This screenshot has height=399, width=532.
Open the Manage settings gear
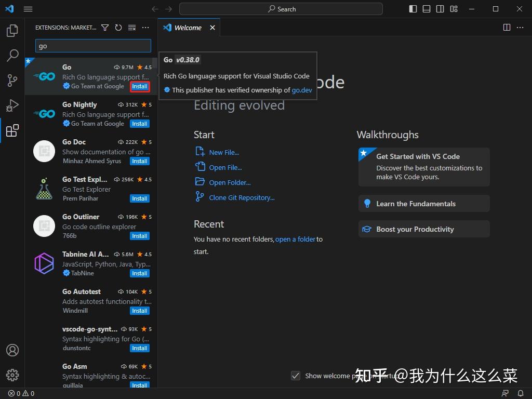(x=12, y=375)
